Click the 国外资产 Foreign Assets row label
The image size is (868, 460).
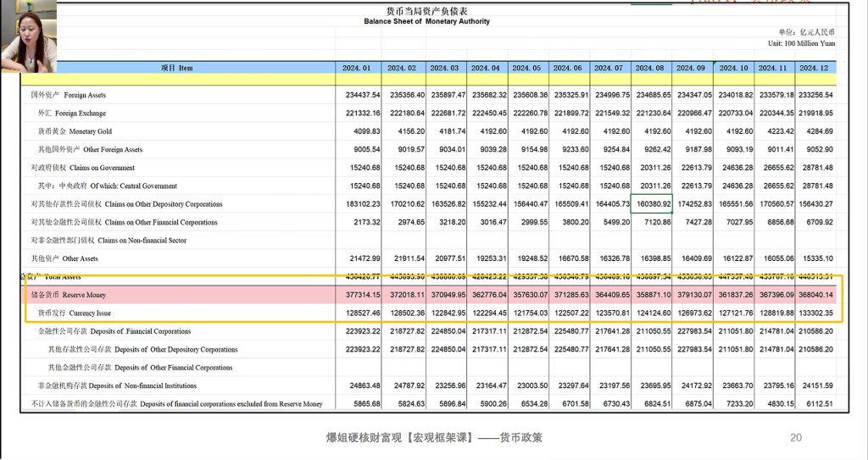point(68,95)
